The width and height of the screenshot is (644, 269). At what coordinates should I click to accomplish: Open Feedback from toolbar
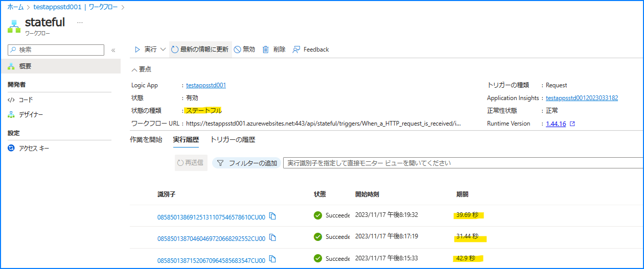click(311, 50)
